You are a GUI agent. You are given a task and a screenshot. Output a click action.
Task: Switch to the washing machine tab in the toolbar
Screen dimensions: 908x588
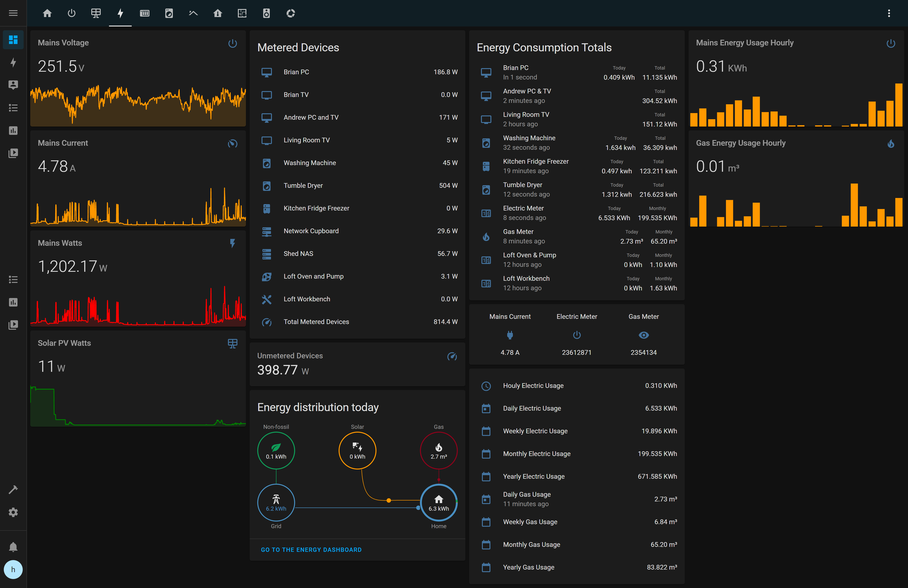(169, 13)
